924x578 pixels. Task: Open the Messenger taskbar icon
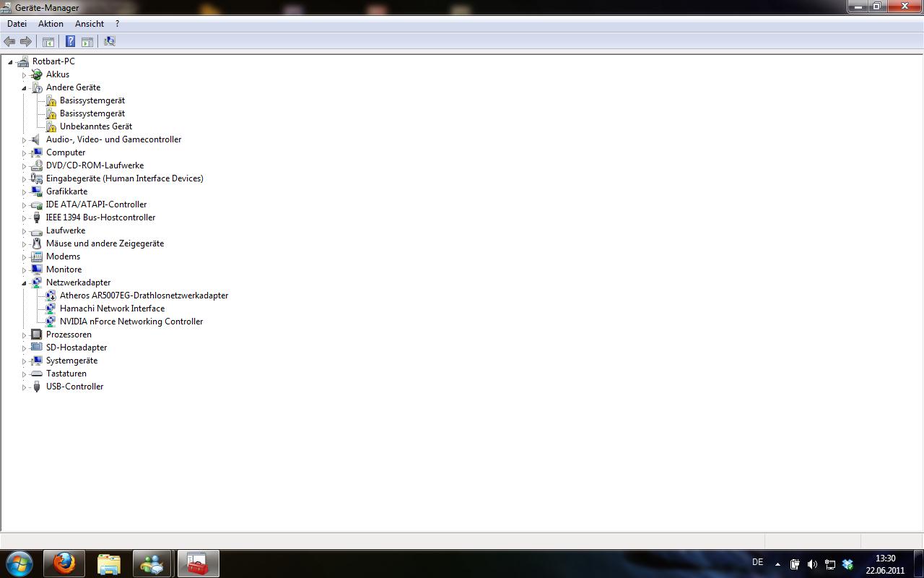[152, 564]
